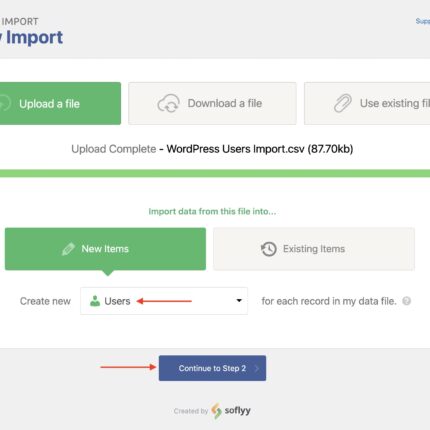Click the paperclip existing file icon
The height and width of the screenshot is (430, 430).
point(343,103)
